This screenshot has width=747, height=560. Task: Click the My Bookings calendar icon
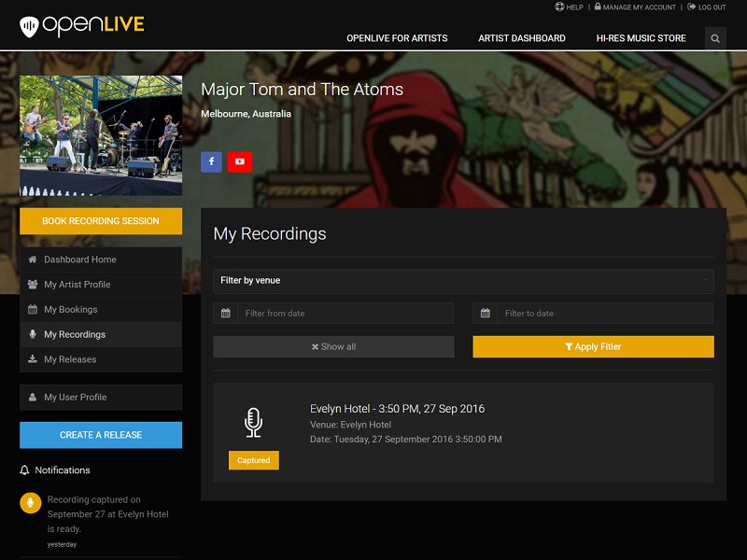[x=33, y=310]
